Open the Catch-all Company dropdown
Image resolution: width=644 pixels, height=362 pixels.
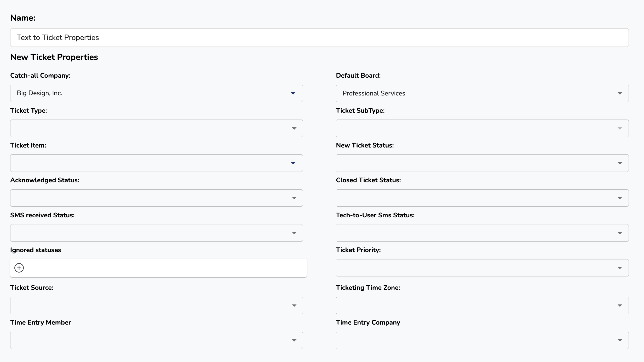(x=293, y=93)
